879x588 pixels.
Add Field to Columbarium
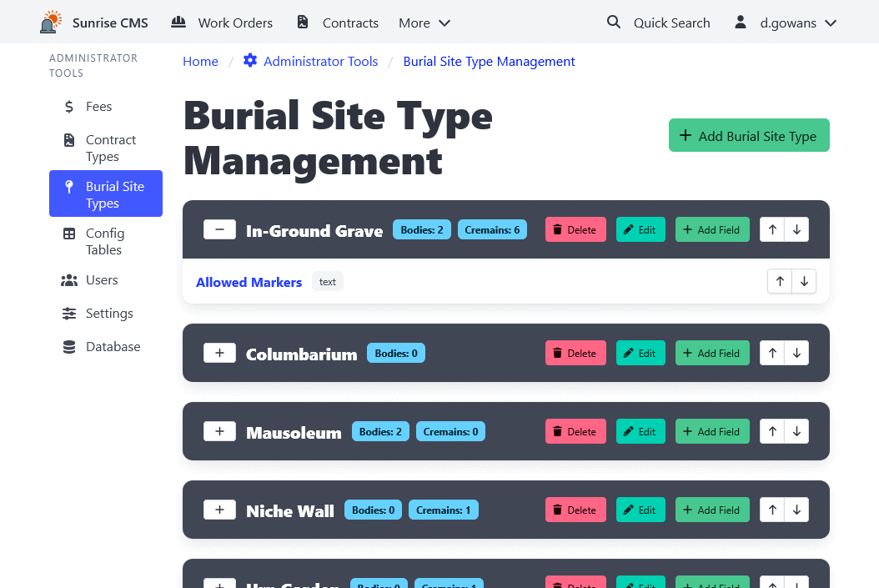(x=712, y=353)
